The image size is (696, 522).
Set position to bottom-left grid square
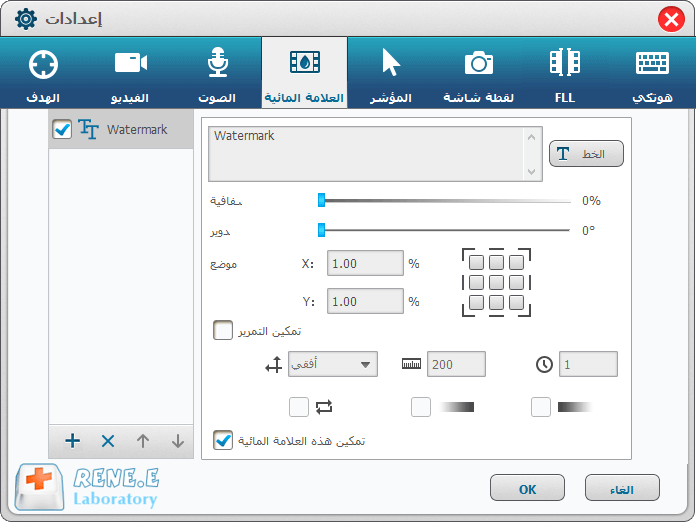(x=476, y=302)
